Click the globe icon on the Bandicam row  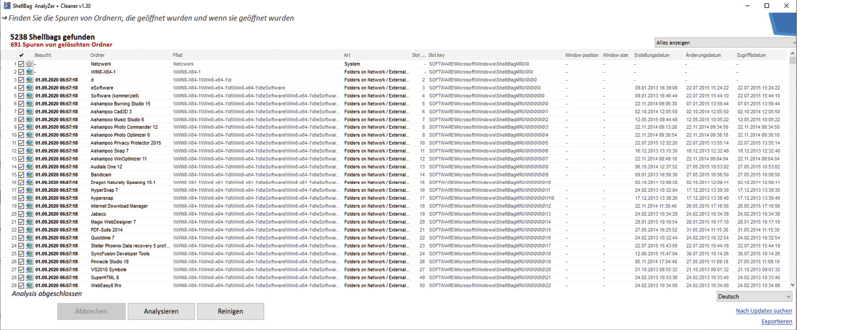pyautogui.click(x=29, y=175)
